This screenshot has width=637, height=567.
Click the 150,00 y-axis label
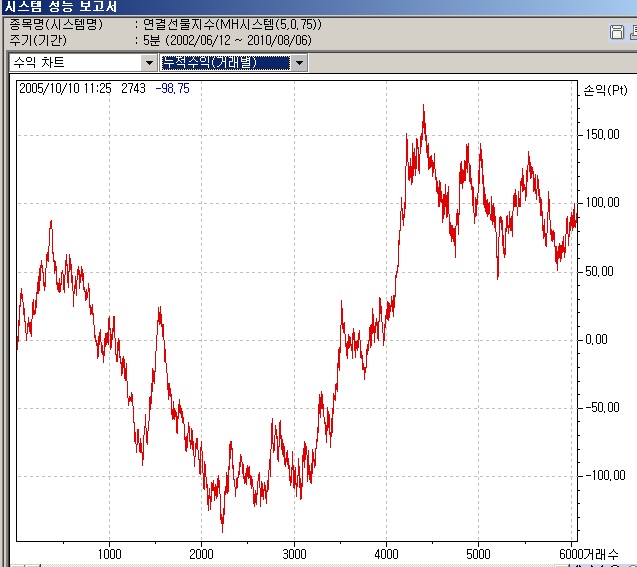pos(602,135)
